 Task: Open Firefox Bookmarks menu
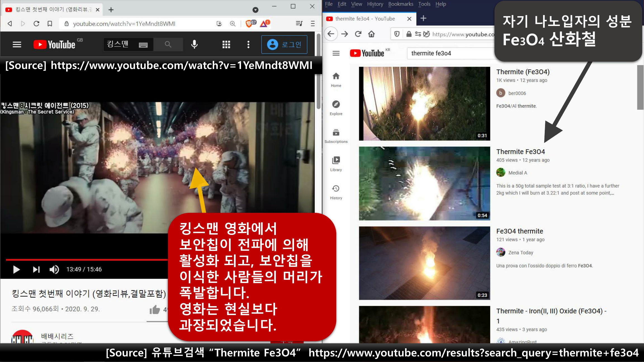tap(401, 4)
